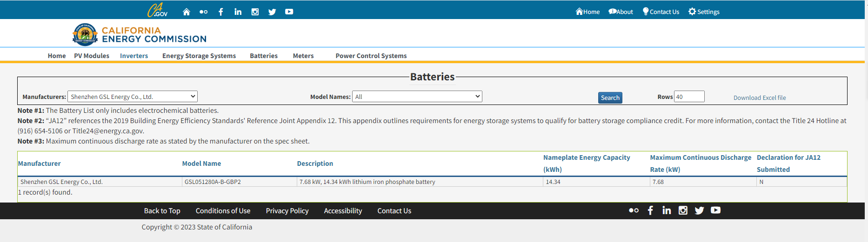Click the Rows input field
The height and width of the screenshot is (242, 868).
689,97
